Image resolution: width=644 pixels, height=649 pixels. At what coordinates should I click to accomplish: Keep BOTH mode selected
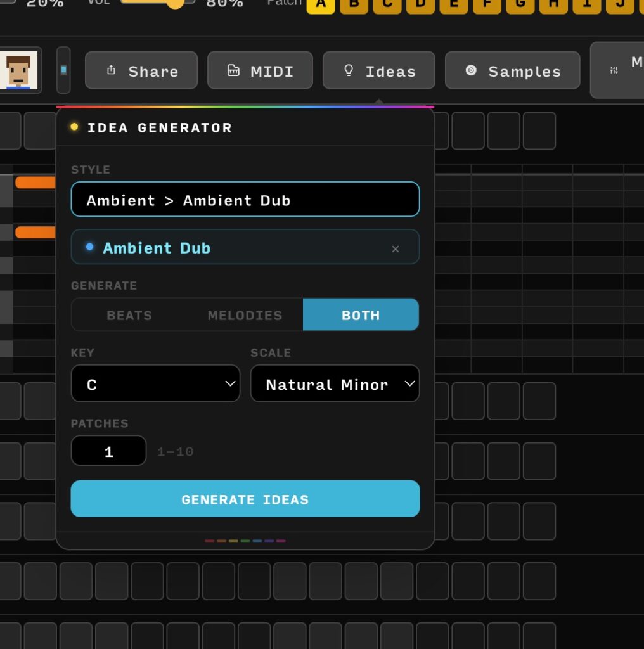(x=361, y=314)
